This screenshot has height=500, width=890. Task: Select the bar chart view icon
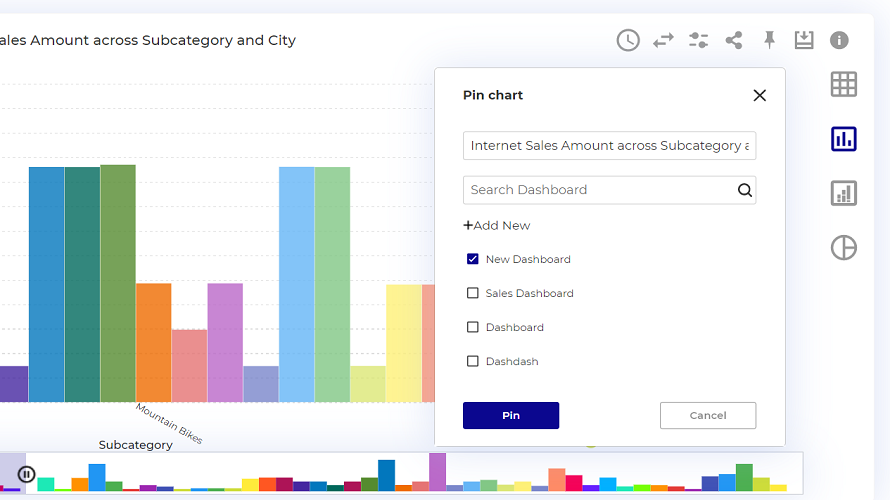click(843, 139)
